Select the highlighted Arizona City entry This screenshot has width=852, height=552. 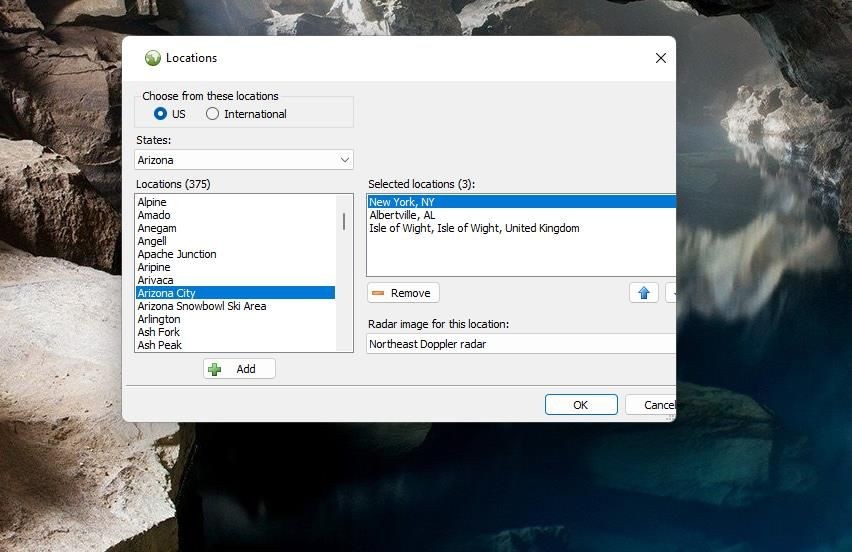coord(235,293)
